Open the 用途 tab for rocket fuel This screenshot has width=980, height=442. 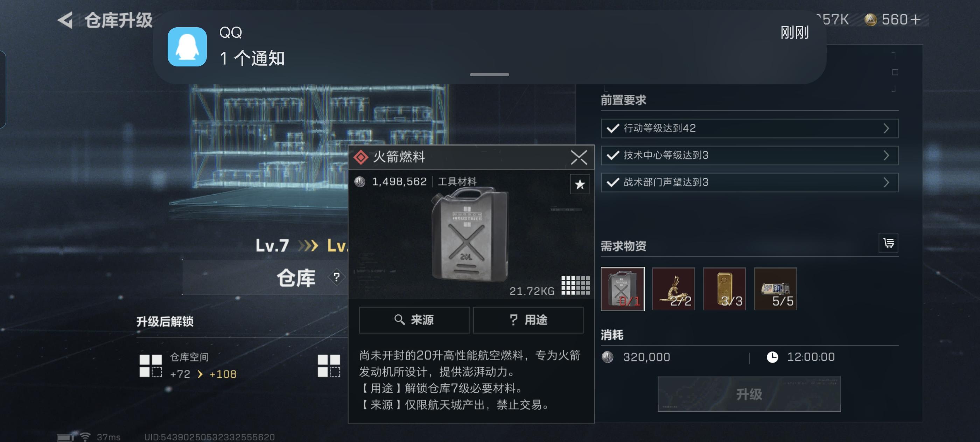coord(528,320)
